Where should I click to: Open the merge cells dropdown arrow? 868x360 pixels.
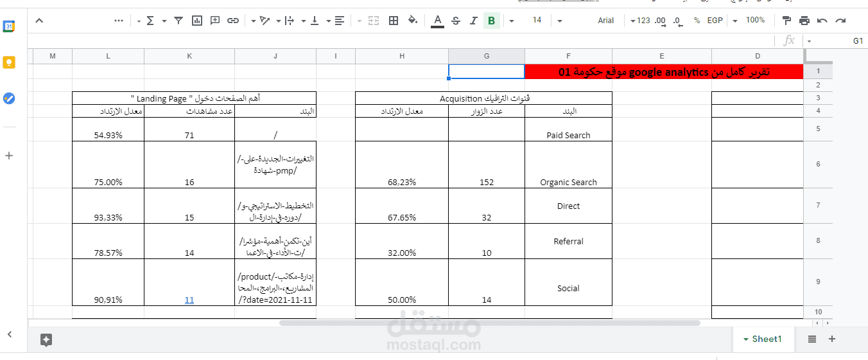[359, 21]
